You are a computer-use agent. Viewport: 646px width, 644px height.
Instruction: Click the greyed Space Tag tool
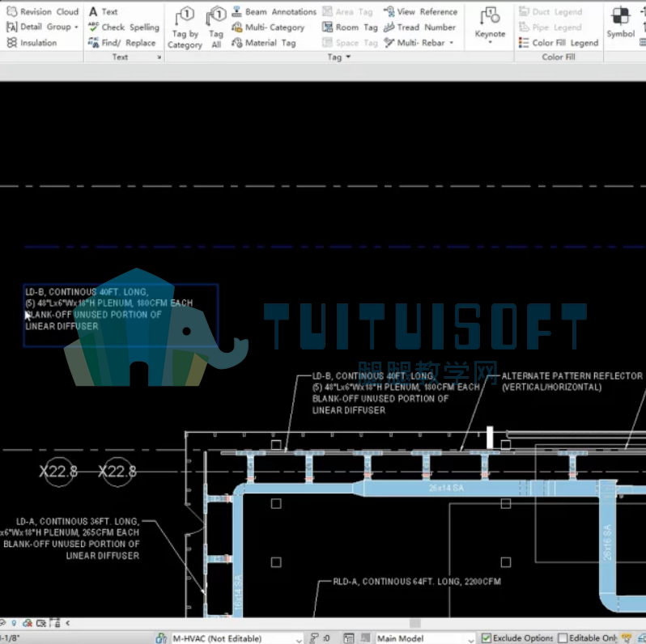coord(350,43)
